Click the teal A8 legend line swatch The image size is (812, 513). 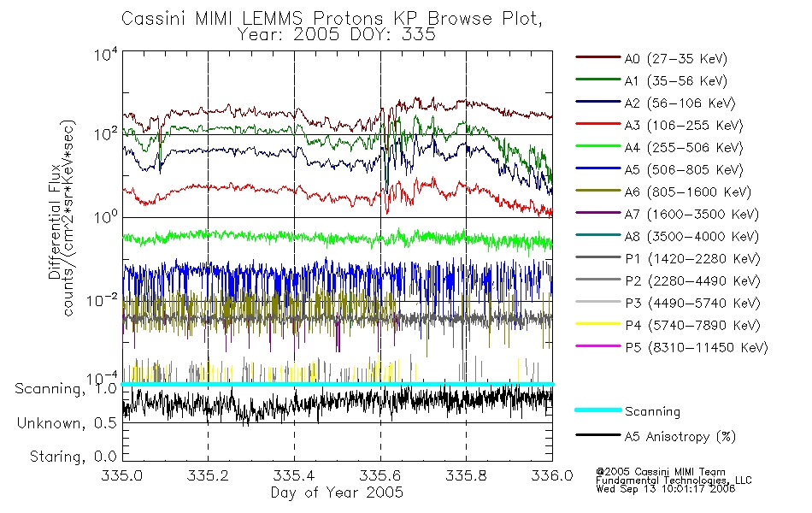point(597,235)
